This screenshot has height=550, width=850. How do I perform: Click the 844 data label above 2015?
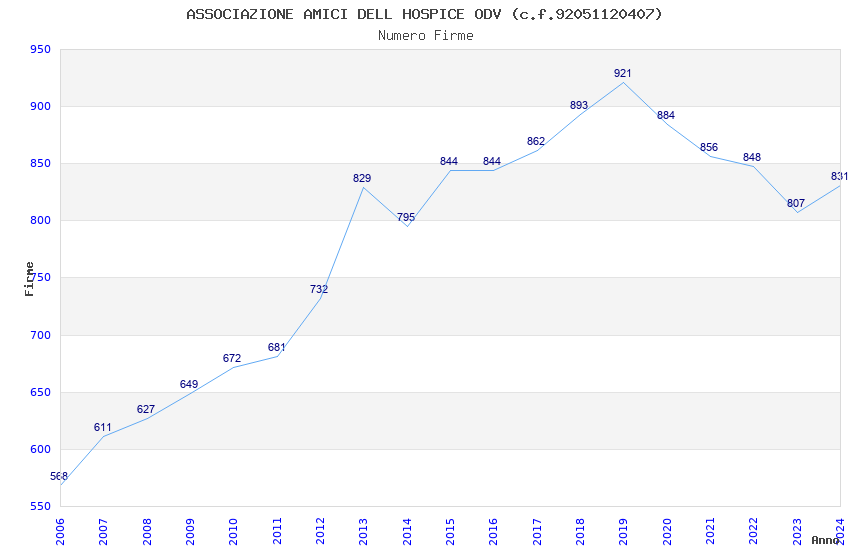click(x=449, y=161)
